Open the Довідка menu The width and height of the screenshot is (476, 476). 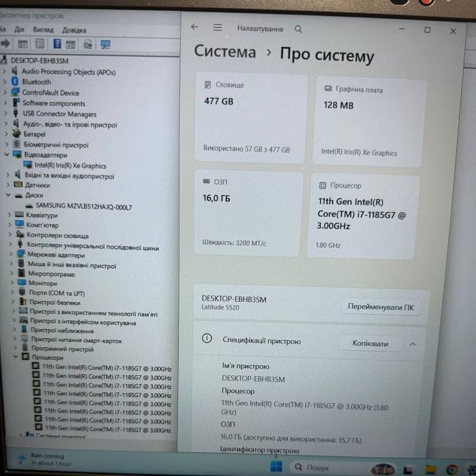[x=74, y=30]
